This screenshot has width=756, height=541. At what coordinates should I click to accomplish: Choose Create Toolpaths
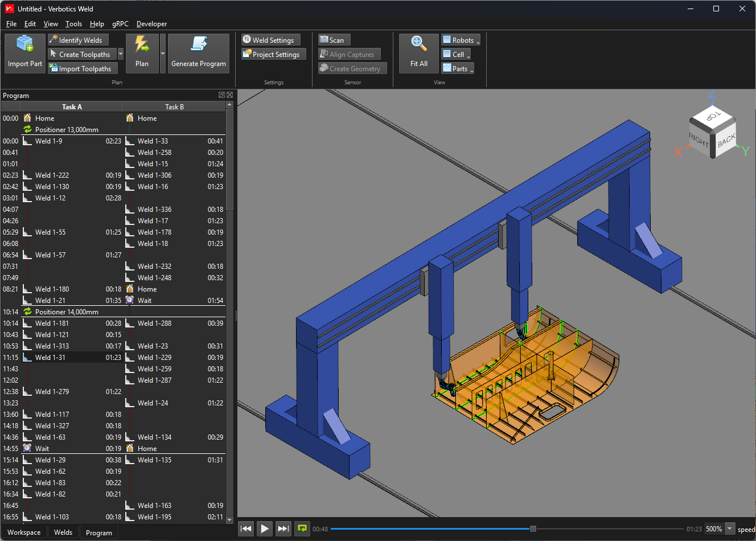coord(82,54)
